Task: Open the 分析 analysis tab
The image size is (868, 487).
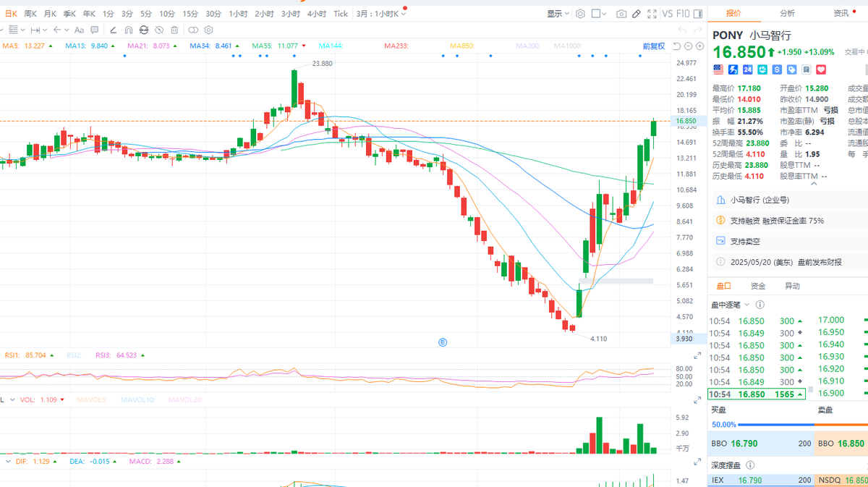Action: tap(787, 14)
